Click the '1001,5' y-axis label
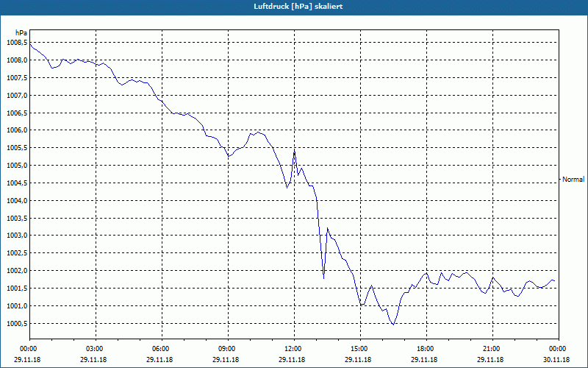This screenshot has height=368, width=588. [x=17, y=289]
